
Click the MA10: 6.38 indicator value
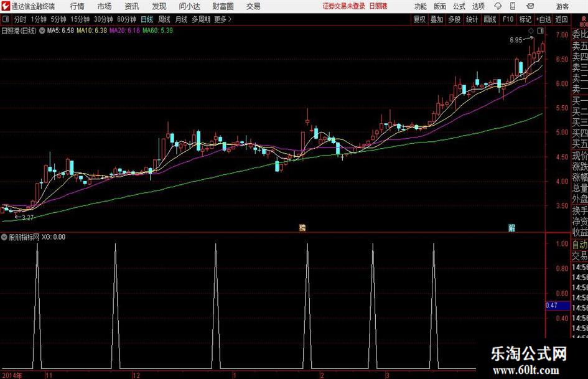91,30
